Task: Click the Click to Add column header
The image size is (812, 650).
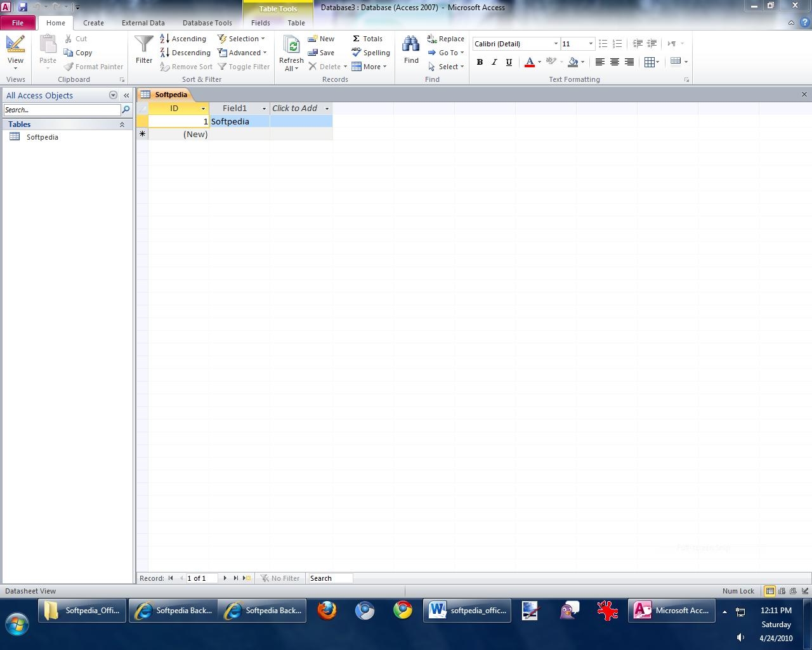Action: 296,109
